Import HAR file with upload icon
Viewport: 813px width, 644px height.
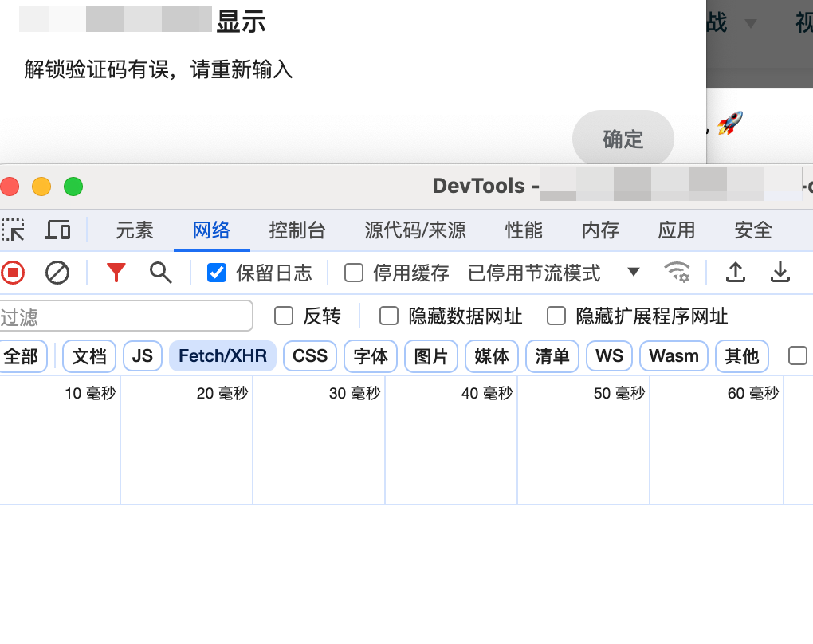coord(736,273)
